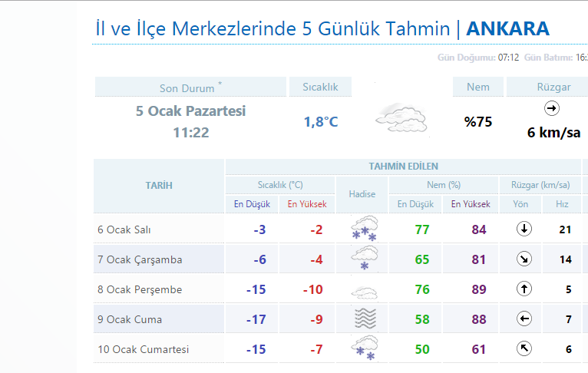Click the ANKARA title link
588x373 pixels.
507,29
